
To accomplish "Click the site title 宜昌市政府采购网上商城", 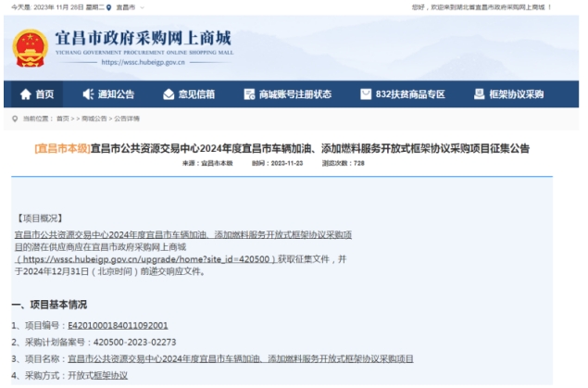I will click(x=144, y=39).
